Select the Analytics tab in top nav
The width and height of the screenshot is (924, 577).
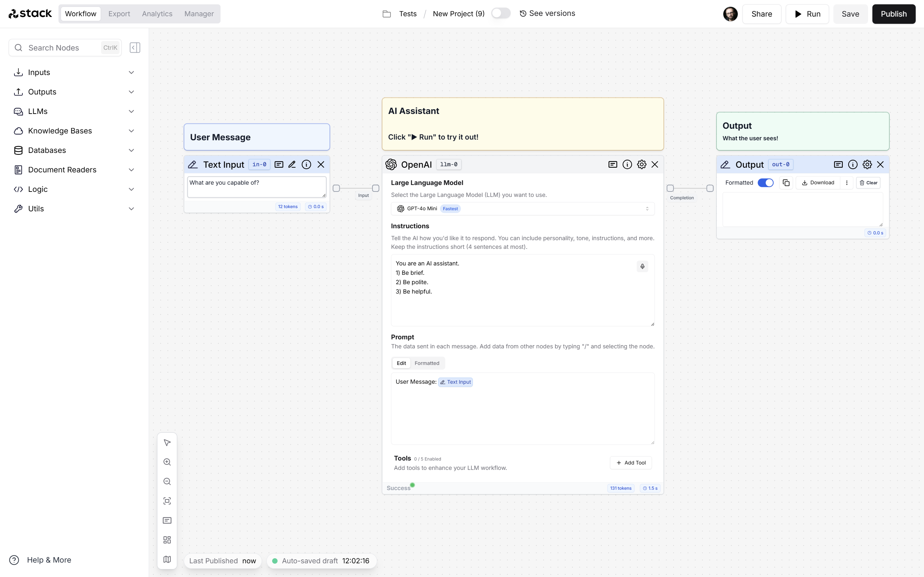[x=157, y=13]
